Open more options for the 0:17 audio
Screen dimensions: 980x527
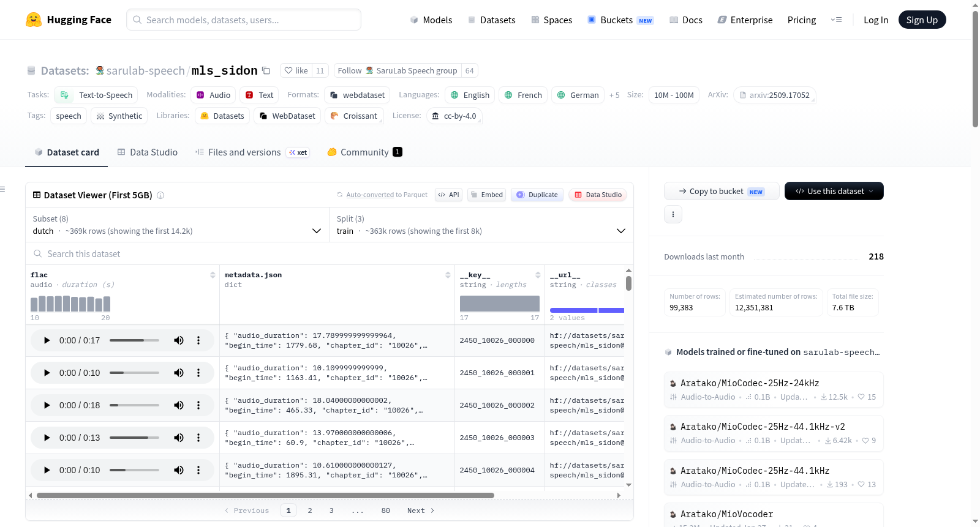point(198,340)
